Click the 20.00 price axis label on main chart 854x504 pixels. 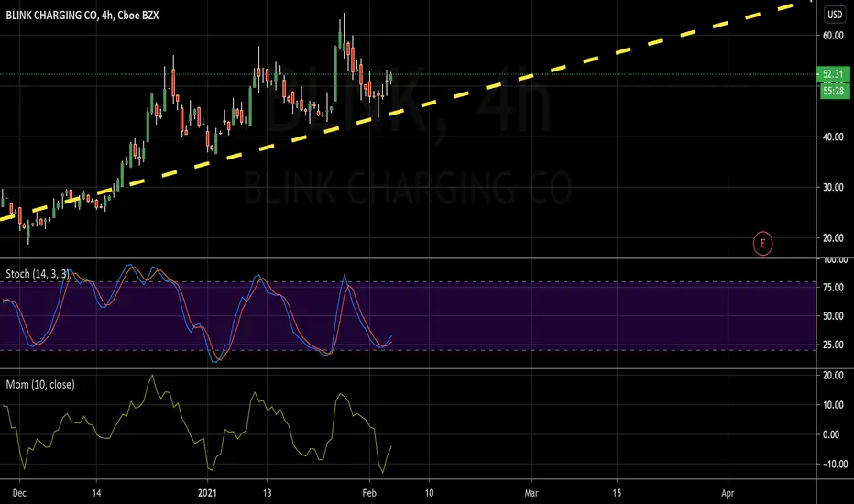833,238
